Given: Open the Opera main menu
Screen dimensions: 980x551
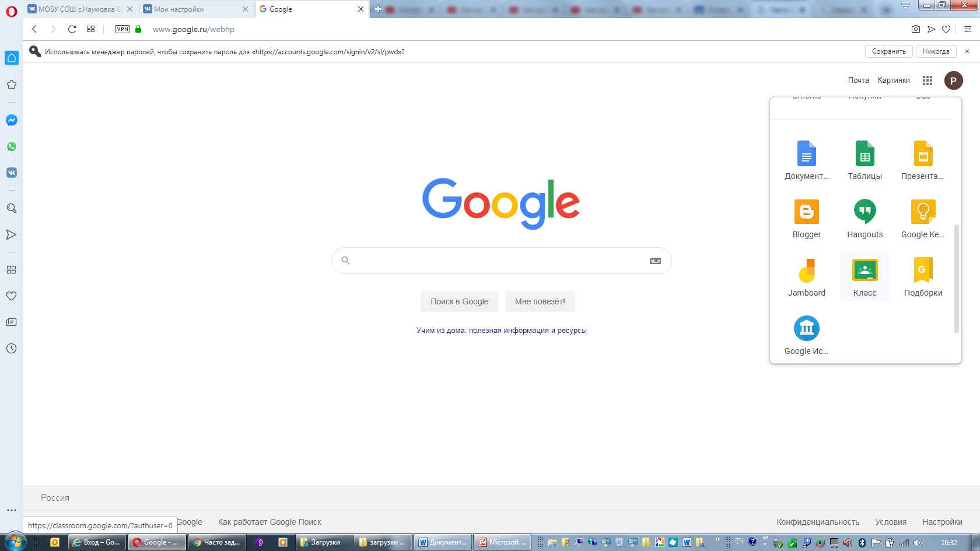Looking at the screenshot, I should (x=12, y=11).
